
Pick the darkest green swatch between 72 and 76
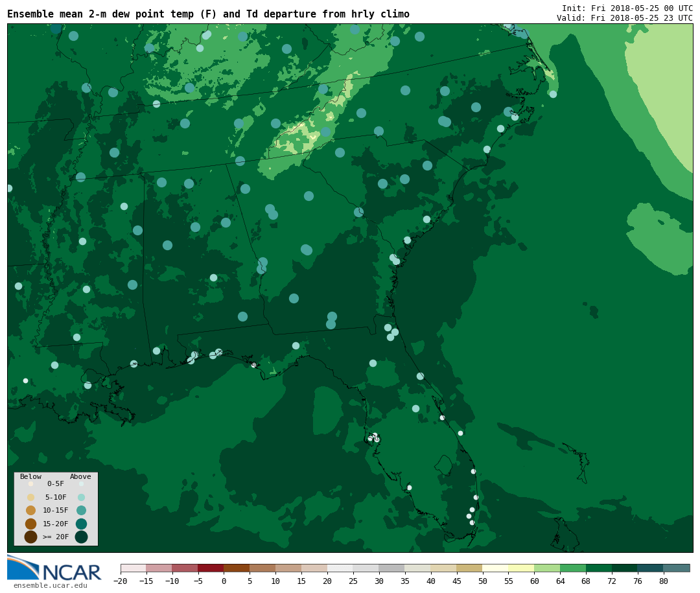[625, 568]
